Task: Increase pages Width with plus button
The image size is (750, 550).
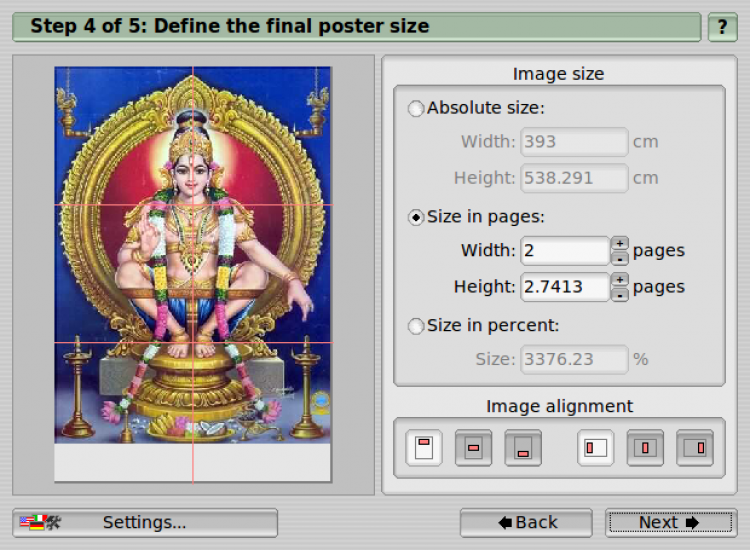Action: coord(619,243)
